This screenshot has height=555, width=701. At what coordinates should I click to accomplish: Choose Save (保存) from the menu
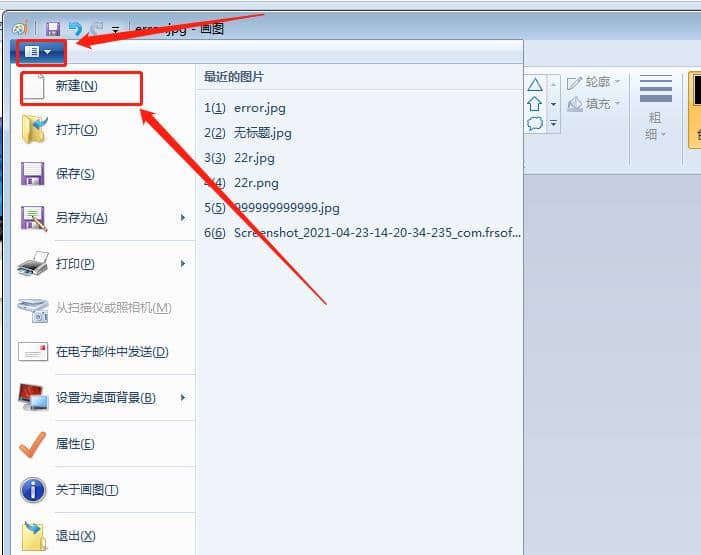point(105,174)
